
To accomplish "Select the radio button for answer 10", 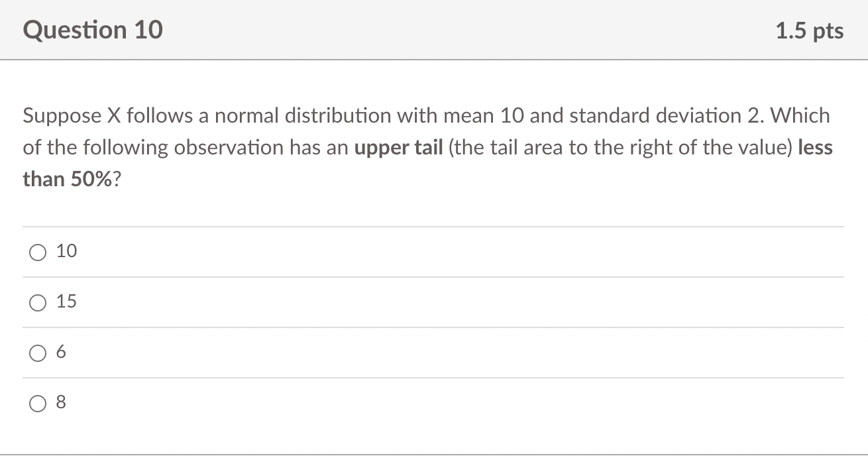I will (x=38, y=252).
